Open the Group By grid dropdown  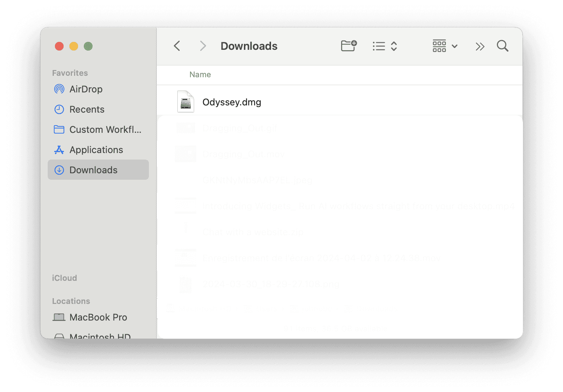pos(445,46)
